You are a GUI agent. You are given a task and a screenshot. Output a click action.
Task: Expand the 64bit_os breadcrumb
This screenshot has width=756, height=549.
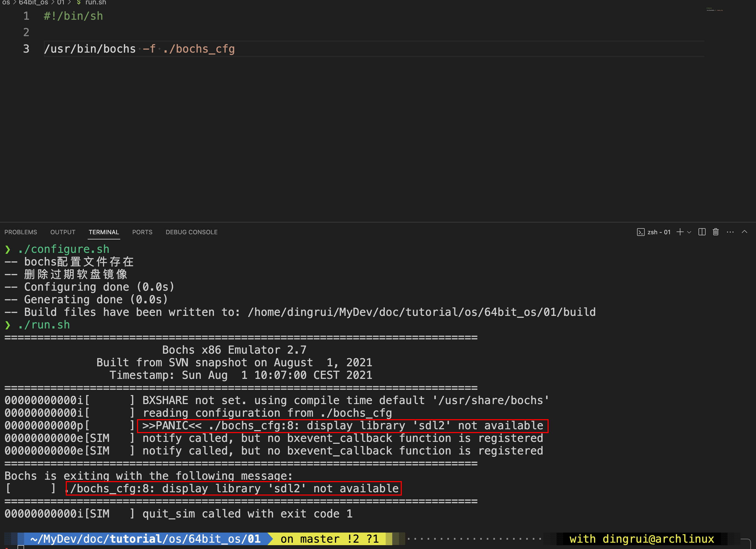click(x=33, y=3)
